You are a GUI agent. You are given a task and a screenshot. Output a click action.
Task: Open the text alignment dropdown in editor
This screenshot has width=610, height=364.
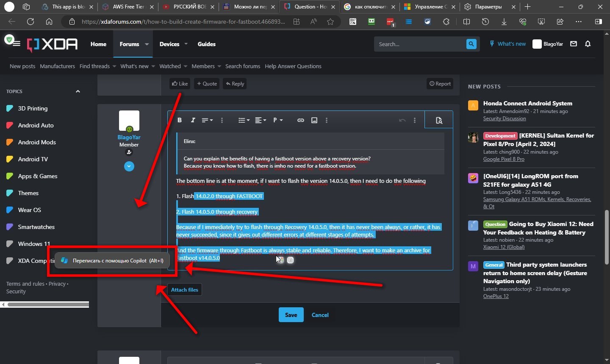tap(261, 120)
